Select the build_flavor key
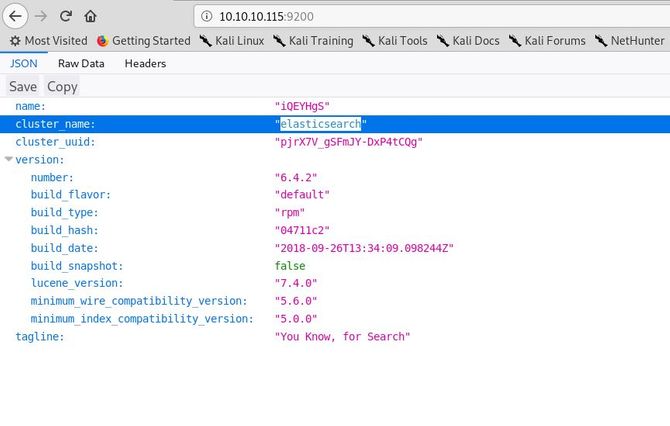The image size is (670, 426). pos(71,195)
